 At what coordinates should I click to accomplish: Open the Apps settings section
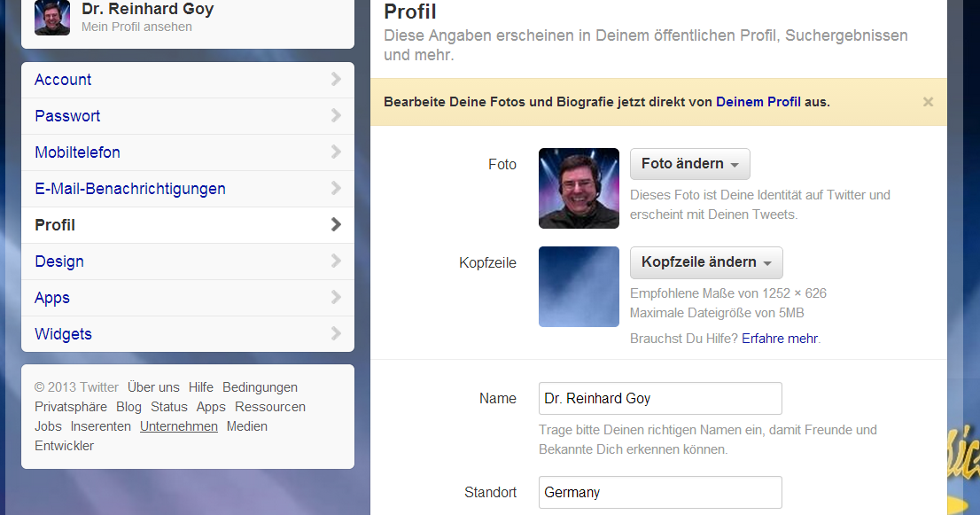(188, 298)
